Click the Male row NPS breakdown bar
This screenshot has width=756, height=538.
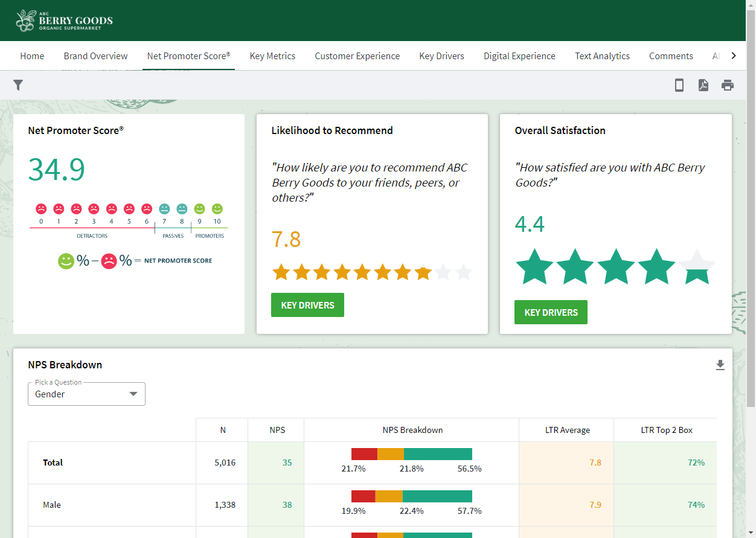412,496
